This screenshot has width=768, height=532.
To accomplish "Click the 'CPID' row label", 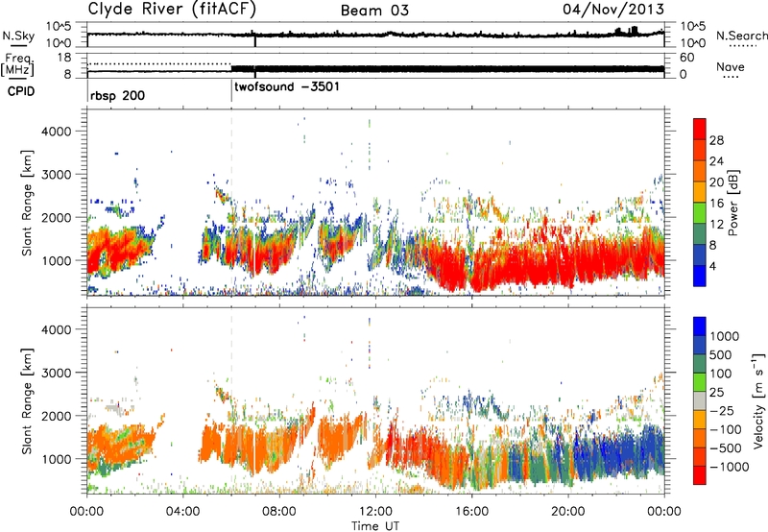I will pos(21,91).
